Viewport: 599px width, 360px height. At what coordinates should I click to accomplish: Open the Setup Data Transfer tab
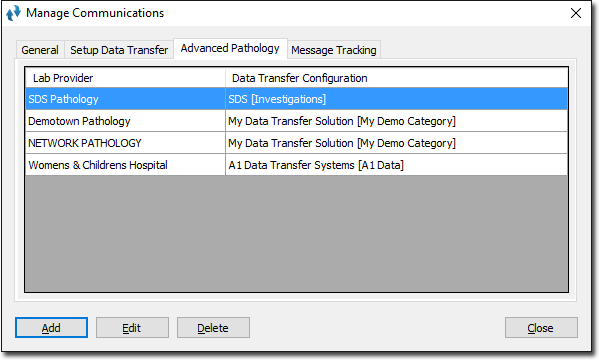[x=119, y=50]
